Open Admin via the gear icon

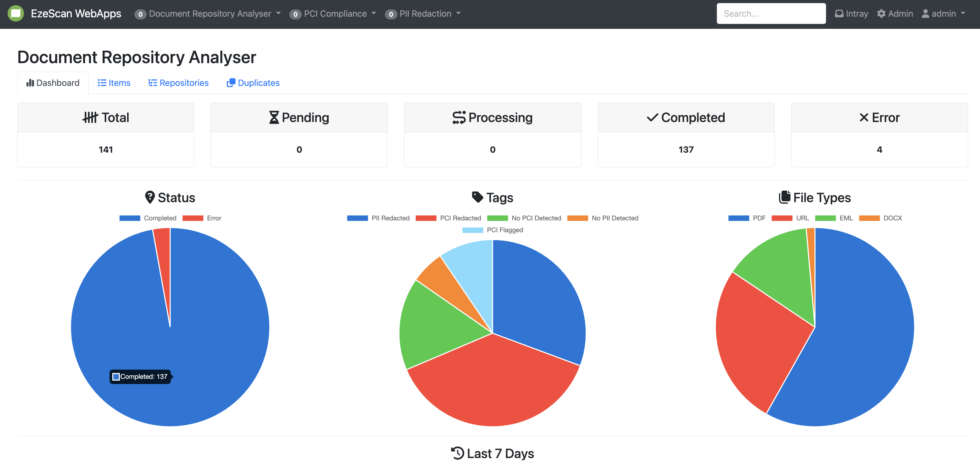click(x=881, y=14)
